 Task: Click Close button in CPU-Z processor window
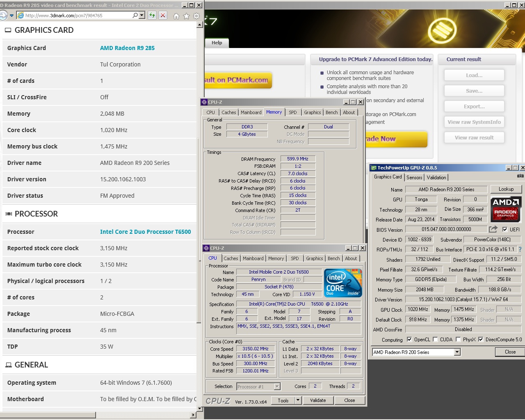pyautogui.click(x=350, y=400)
